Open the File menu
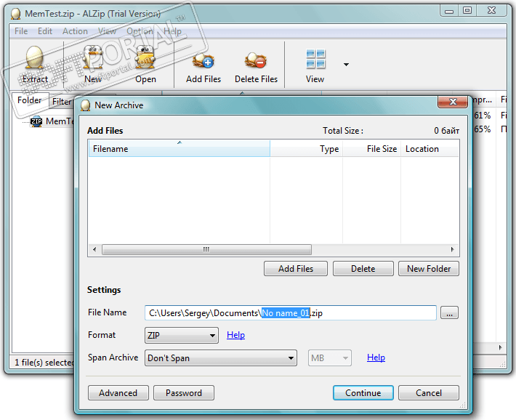This screenshot has height=420, width=516. point(21,31)
